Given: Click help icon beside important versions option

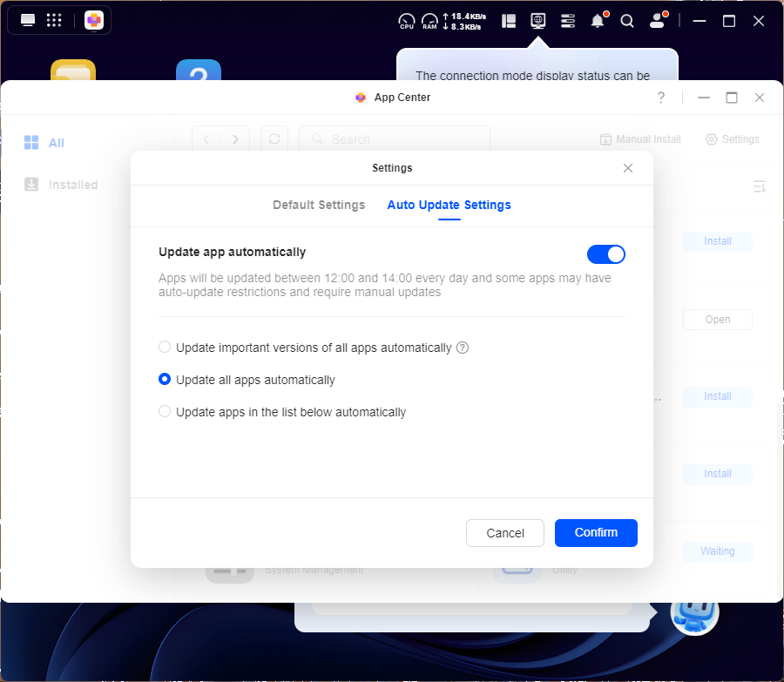Looking at the screenshot, I should (x=463, y=348).
